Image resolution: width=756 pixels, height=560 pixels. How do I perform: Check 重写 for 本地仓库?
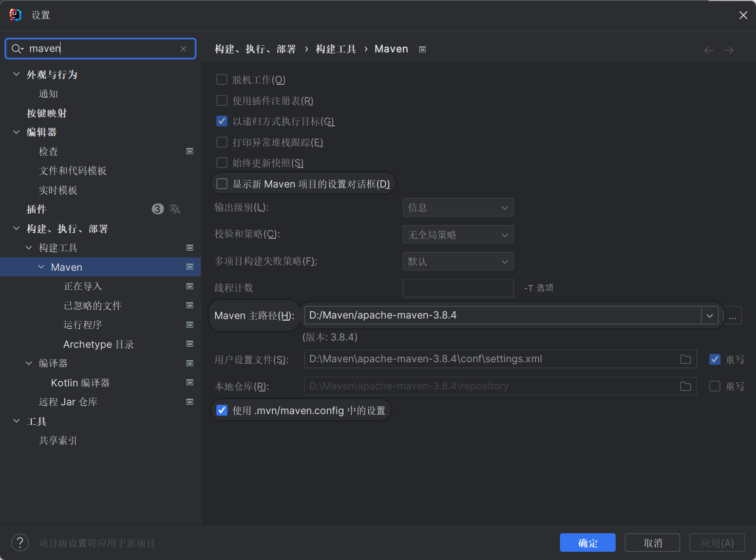(x=715, y=386)
